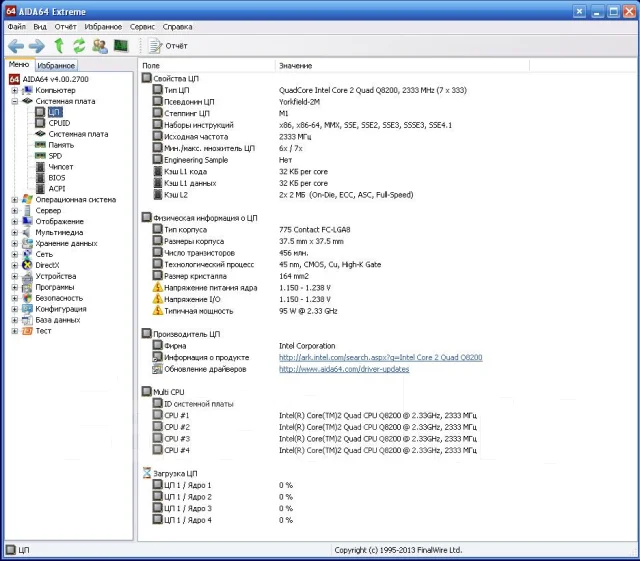Click the Значение column header
Viewport: 640px width, 561px height.
tap(402, 66)
